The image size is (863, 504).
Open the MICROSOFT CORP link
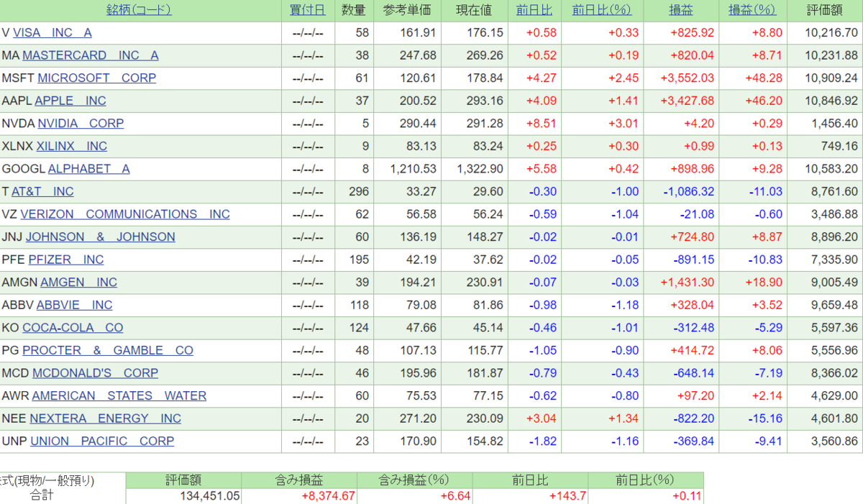(x=96, y=78)
